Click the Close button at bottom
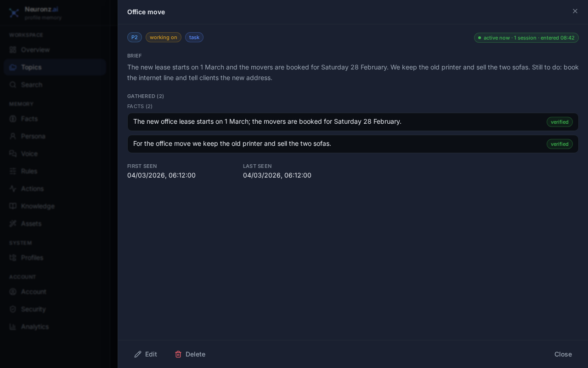This screenshot has width=588, height=368. (563, 354)
